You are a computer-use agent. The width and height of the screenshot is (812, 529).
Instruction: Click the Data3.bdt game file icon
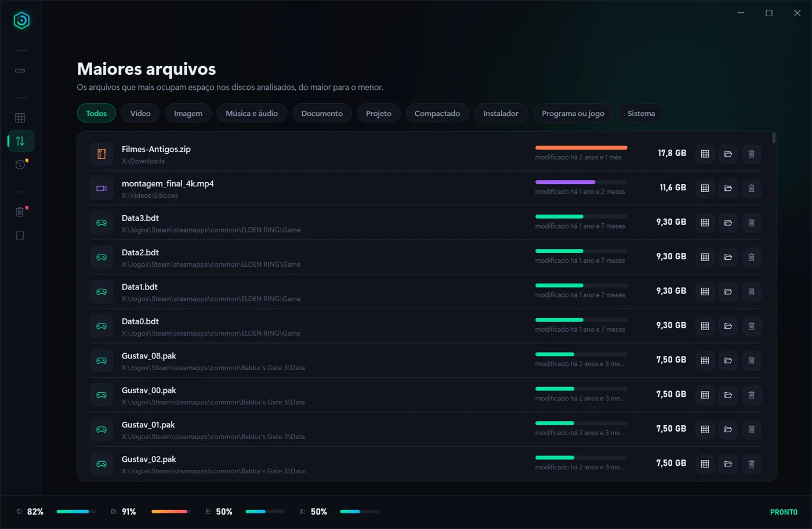tap(101, 223)
